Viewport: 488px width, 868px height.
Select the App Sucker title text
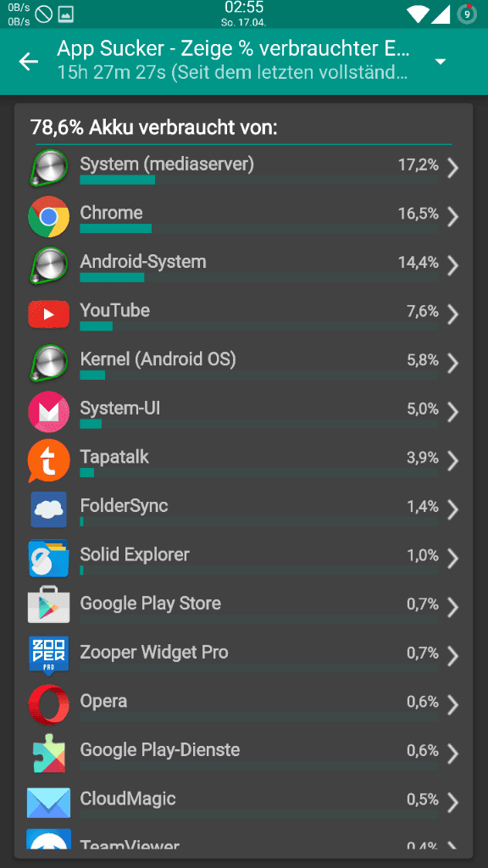click(233, 49)
